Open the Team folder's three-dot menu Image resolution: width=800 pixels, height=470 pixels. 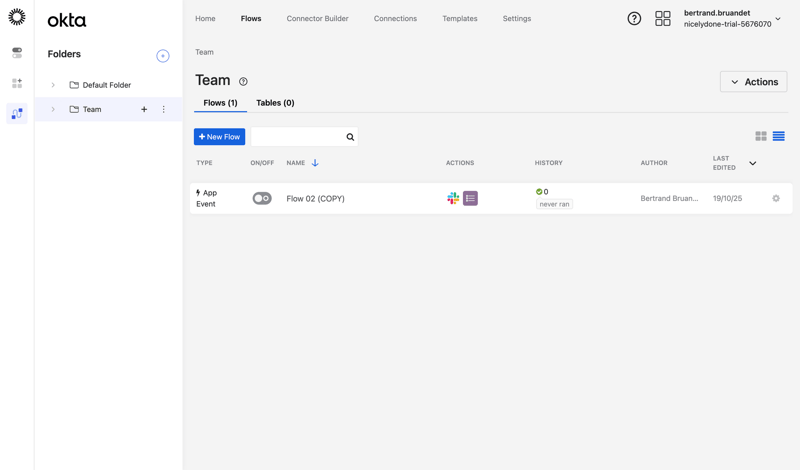[163, 109]
